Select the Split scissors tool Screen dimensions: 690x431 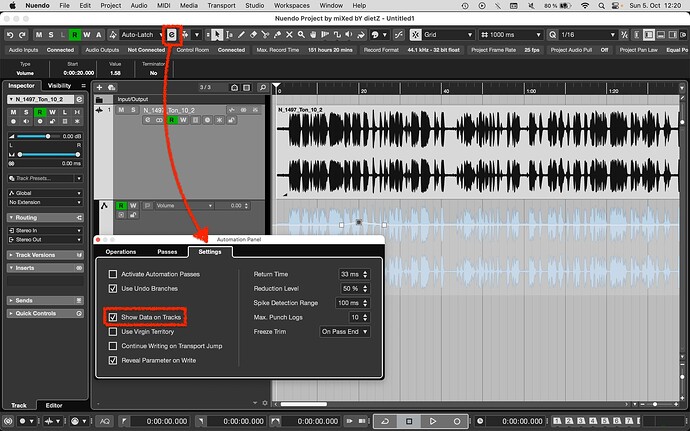265,35
